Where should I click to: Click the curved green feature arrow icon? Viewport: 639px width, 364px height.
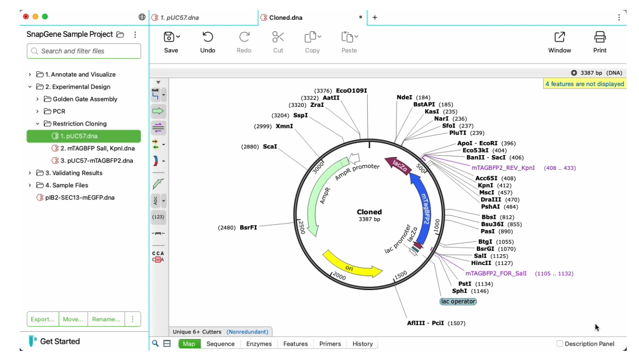click(x=158, y=184)
